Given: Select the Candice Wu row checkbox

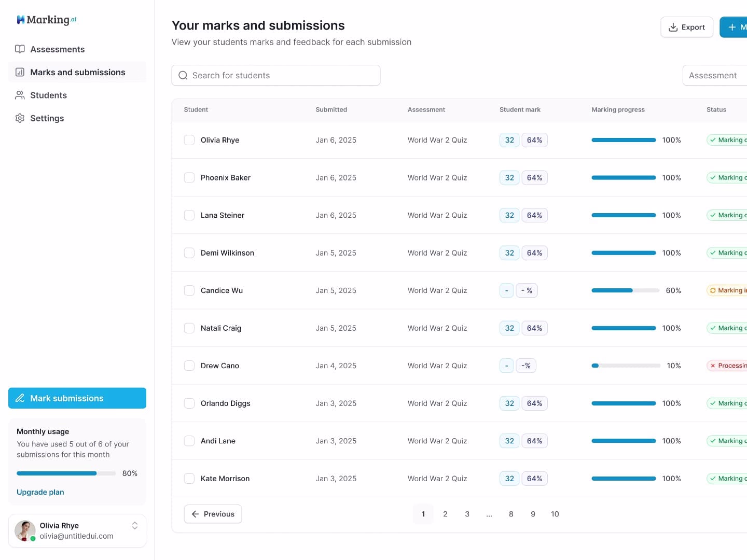Looking at the screenshot, I should pos(189,290).
